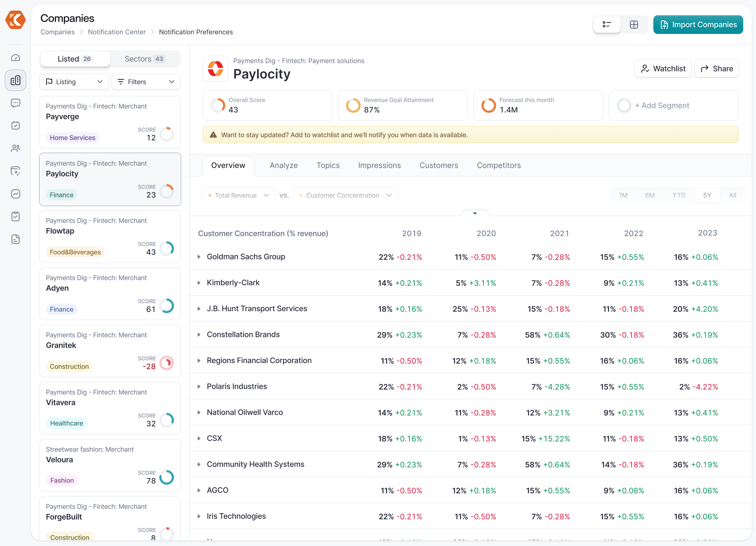
Task: Open the Analyze tab
Action: pyautogui.click(x=284, y=166)
